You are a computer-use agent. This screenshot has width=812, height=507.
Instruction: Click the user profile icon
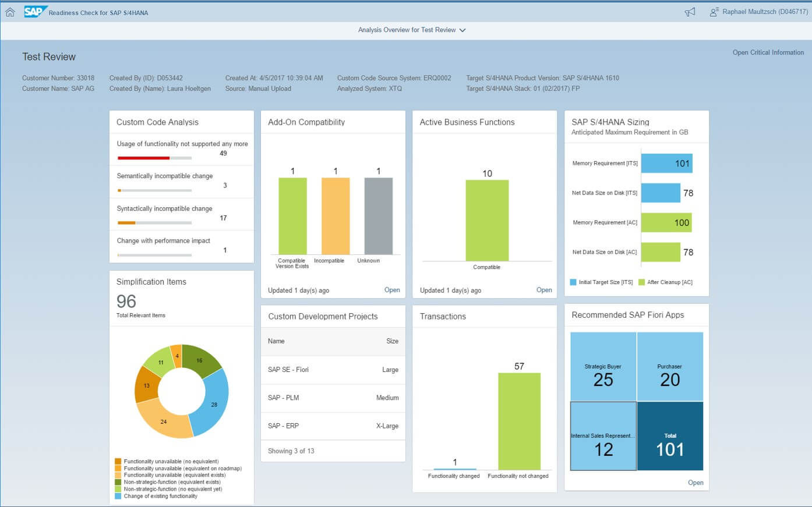[714, 12]
